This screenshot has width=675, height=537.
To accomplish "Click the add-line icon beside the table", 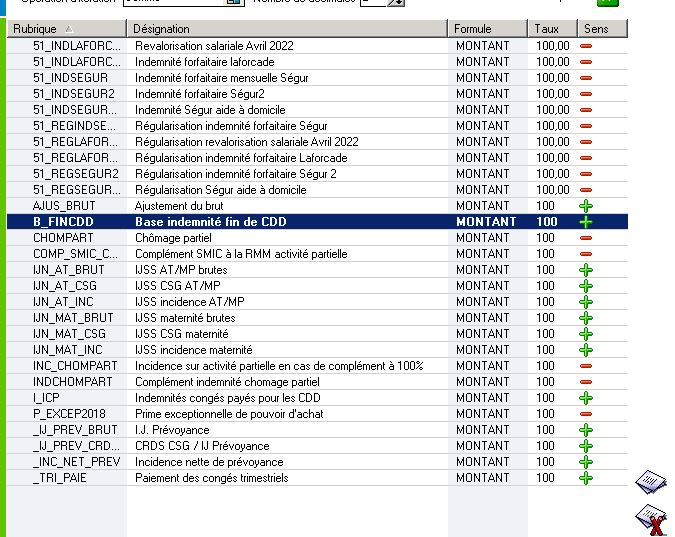I will (x=651, y=481).
